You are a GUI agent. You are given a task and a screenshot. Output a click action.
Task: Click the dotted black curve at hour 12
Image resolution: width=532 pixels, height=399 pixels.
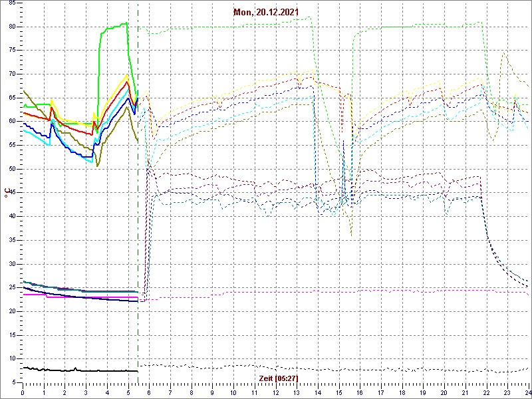[275, 368]
